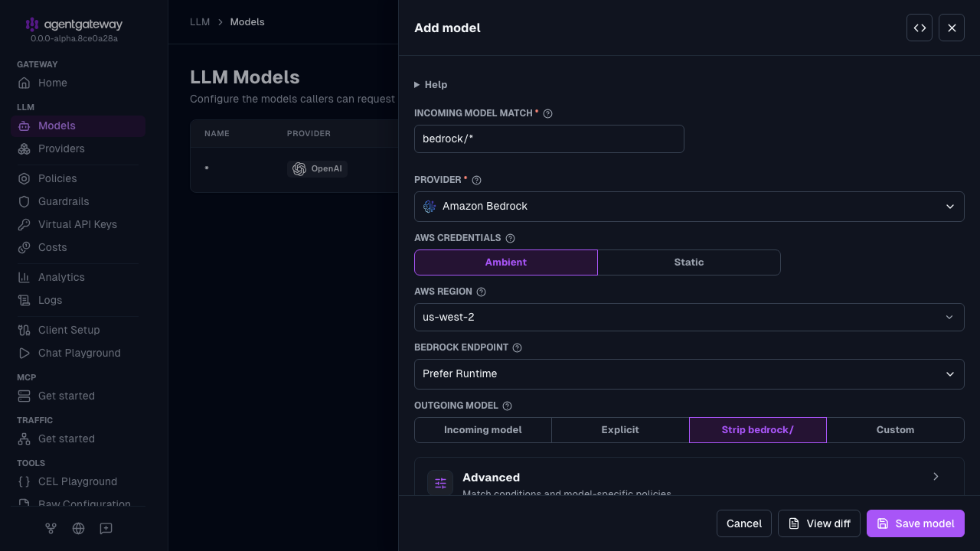This screenshot has height=551, width=980.
Task: Open CEL Playground page
Action: pos(78,481)
